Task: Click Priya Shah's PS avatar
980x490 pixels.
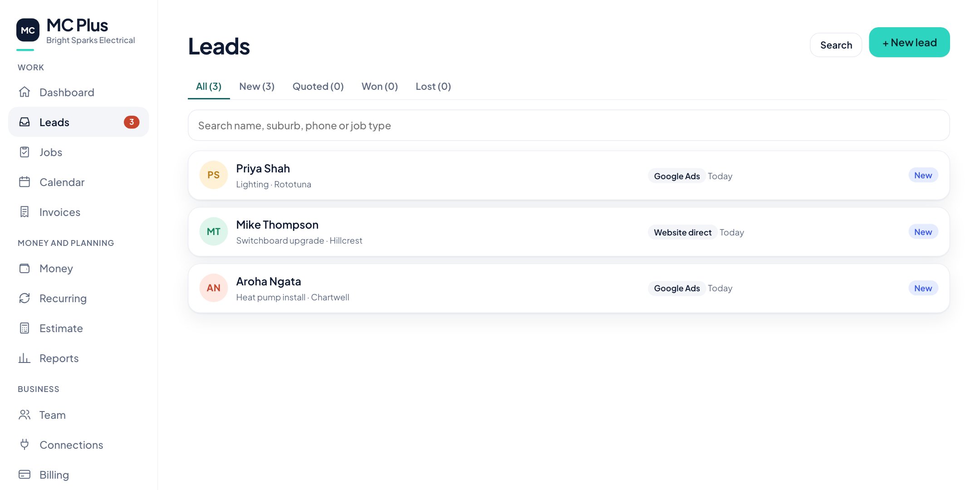Action: point(214,175)
